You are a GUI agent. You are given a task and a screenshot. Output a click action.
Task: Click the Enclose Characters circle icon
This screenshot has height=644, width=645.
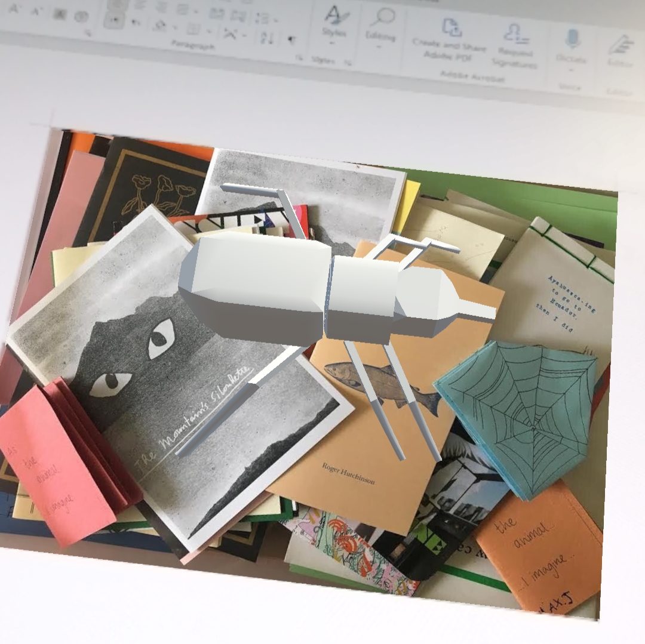81,17
